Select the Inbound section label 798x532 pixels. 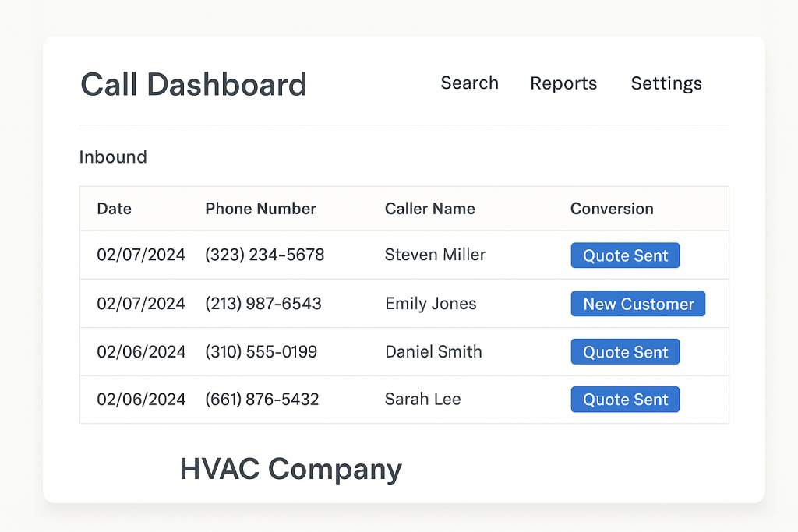tap(113, 157)
